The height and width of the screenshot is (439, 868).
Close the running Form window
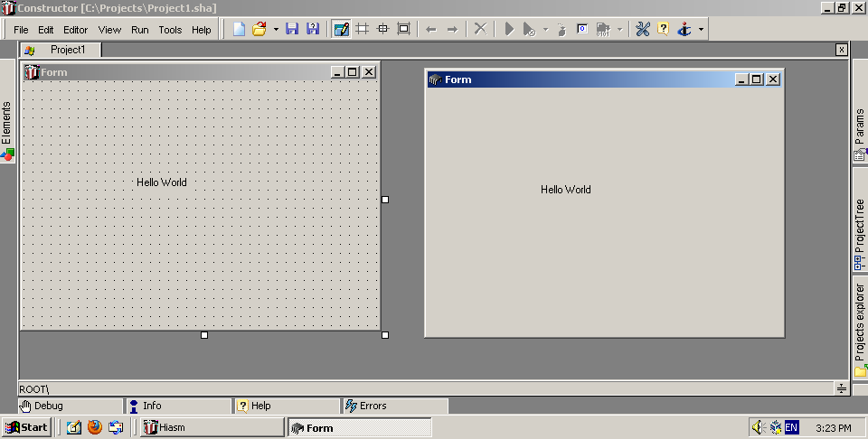773,79
